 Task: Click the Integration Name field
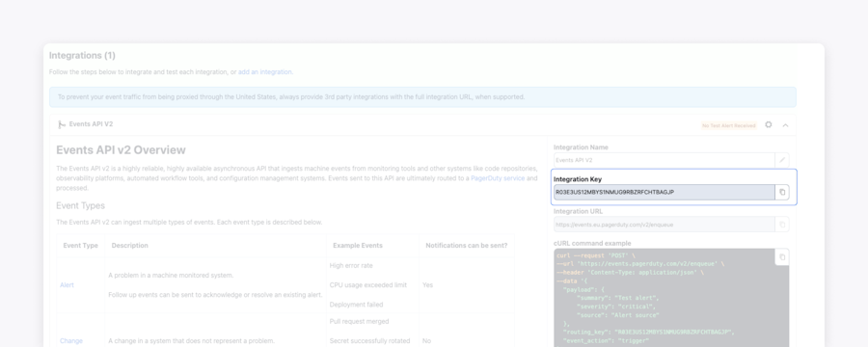pos(665,160)
